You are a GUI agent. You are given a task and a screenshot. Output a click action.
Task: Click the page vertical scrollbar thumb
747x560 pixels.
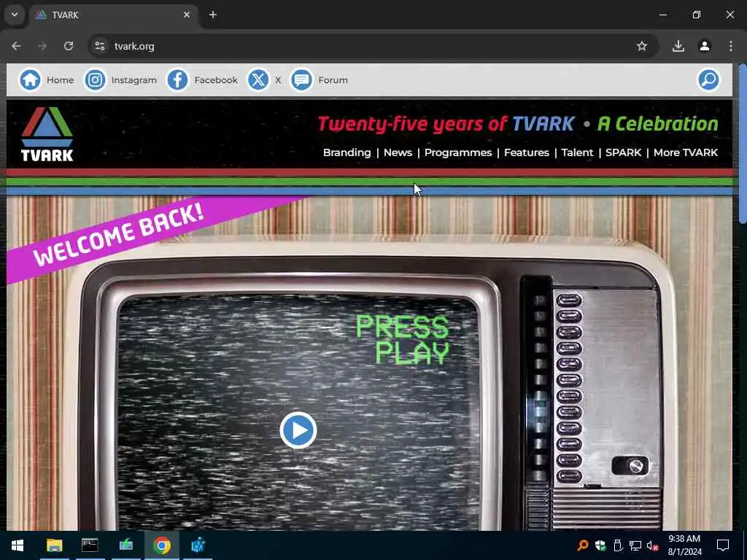[x=742, y=143]
